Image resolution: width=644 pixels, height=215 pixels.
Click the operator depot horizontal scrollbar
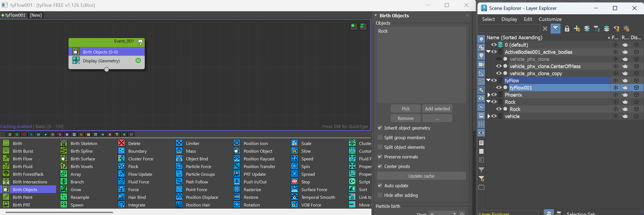(59, 212)
